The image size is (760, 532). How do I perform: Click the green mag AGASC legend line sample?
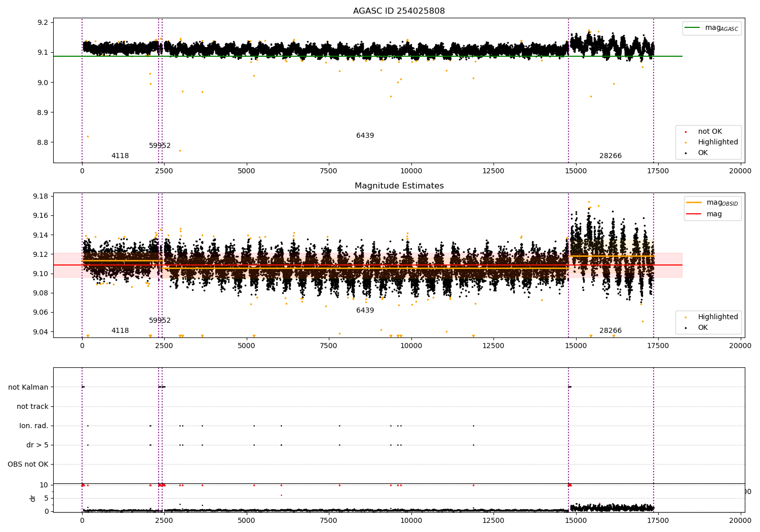[x=693, y=28]
